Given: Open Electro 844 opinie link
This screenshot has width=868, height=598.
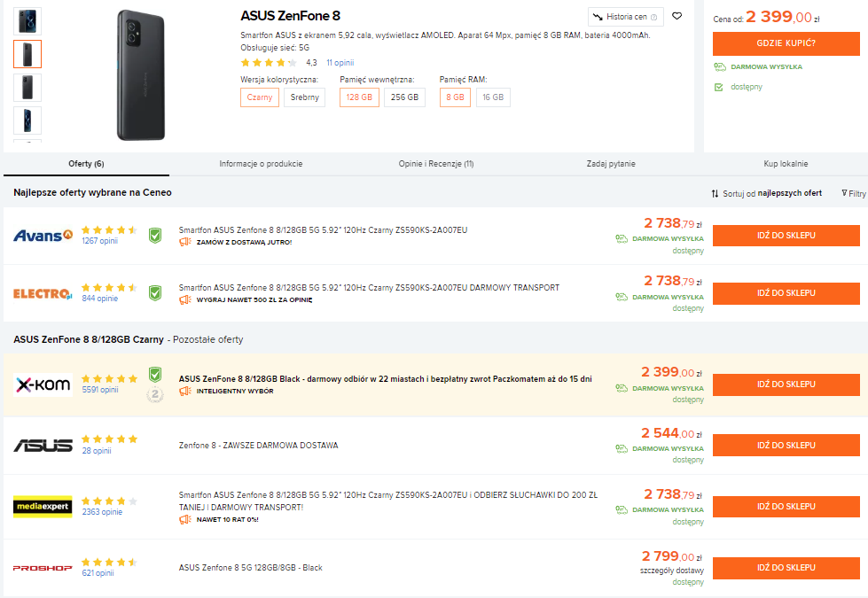Looking at the screenshot, I should click(99, 299).
